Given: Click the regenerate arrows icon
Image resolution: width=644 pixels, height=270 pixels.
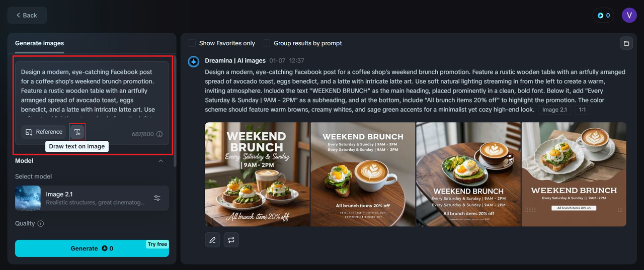Looking at the screenshot, I should pos(231,240).
